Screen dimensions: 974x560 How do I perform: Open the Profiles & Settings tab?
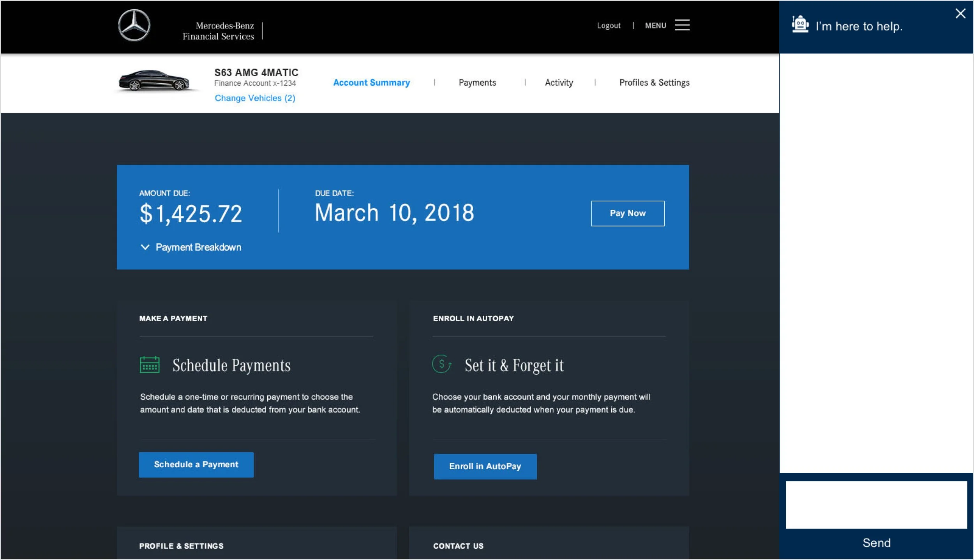coord(655,83)
